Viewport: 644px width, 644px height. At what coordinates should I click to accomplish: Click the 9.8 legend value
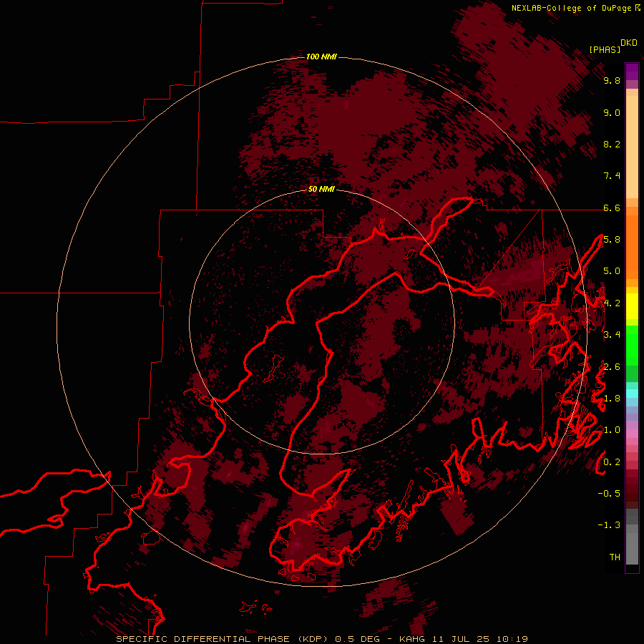[612, 80]
